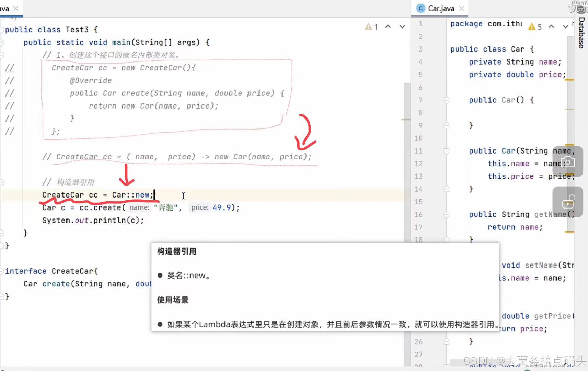Click the create method in CreateCar interface
Viewport: 588px width, 371px height.
coord(56,284)
